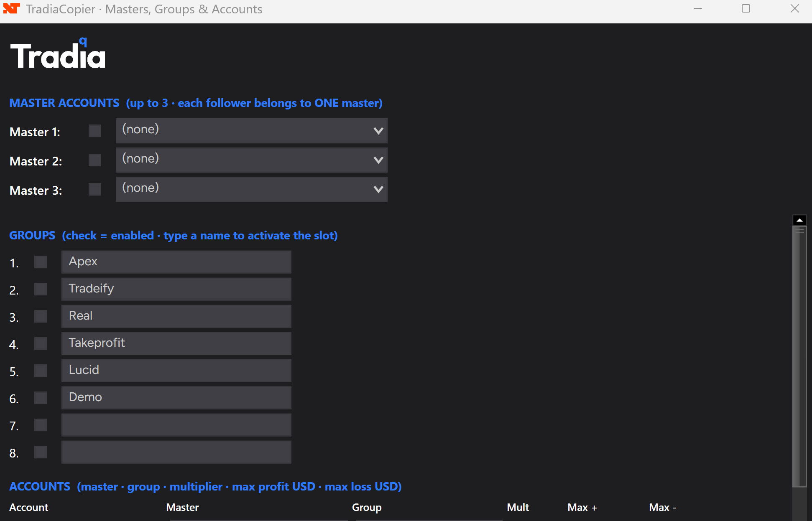
Task: Click the Apex group name field
Action: [176, 262]
